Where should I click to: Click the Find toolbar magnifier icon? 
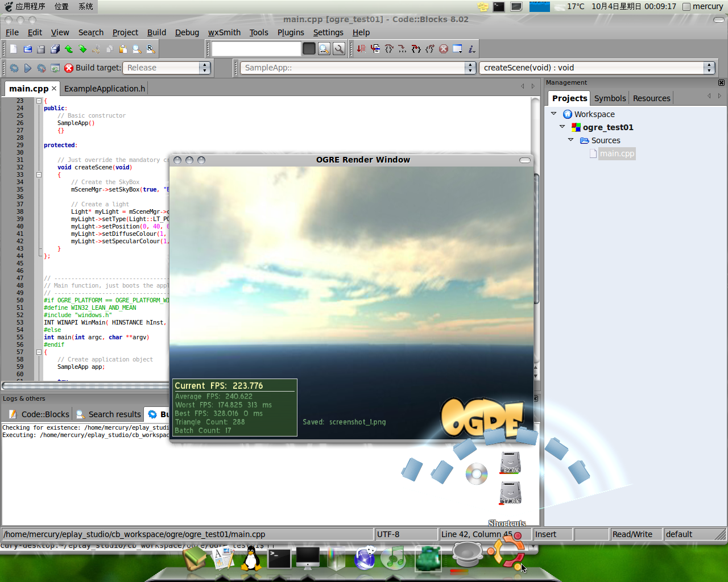pos(136,48)
